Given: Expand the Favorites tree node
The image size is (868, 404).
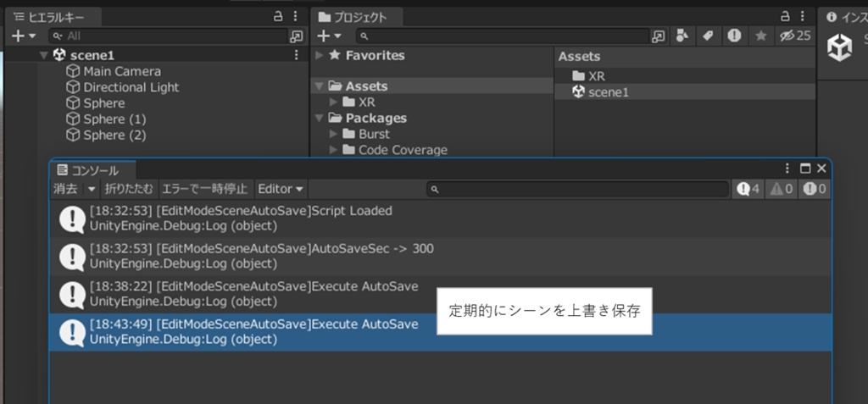Looking at the screenshot, I should coord(319,55).
